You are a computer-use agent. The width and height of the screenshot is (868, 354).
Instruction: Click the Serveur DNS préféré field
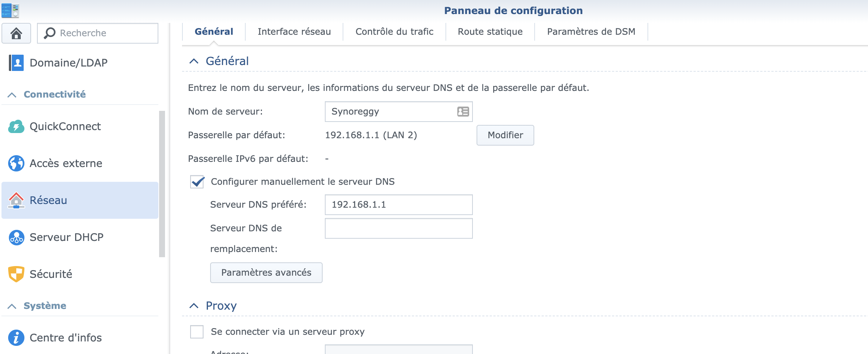398,205
